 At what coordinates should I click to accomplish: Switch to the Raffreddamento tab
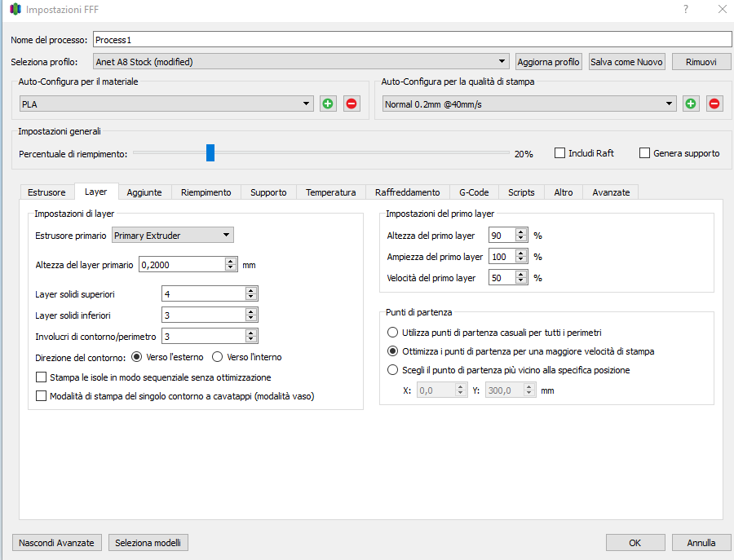pos(407,192)
